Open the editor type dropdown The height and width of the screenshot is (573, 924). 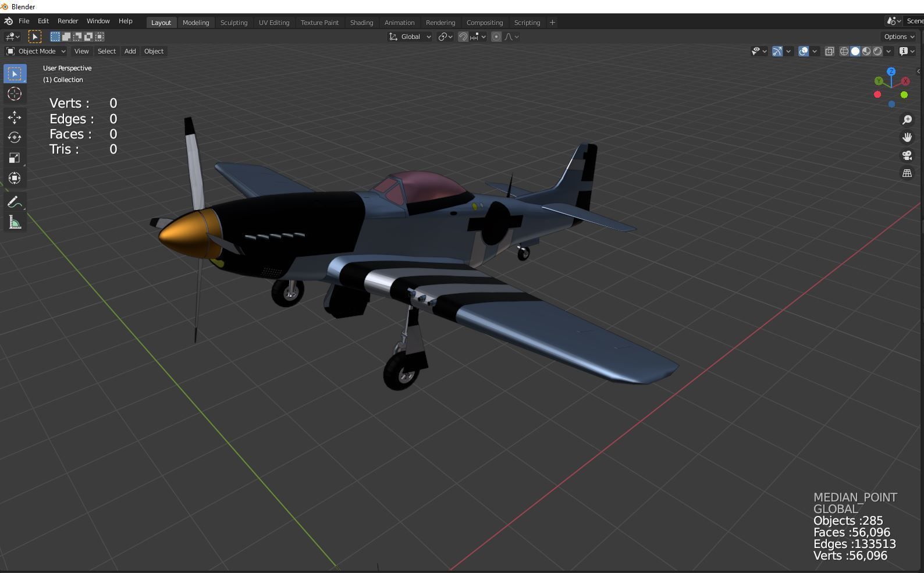click(x=12, y=37)
